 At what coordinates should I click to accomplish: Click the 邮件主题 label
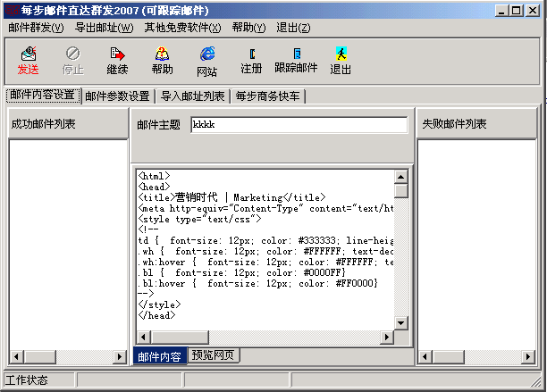click(x=159, y=125)
